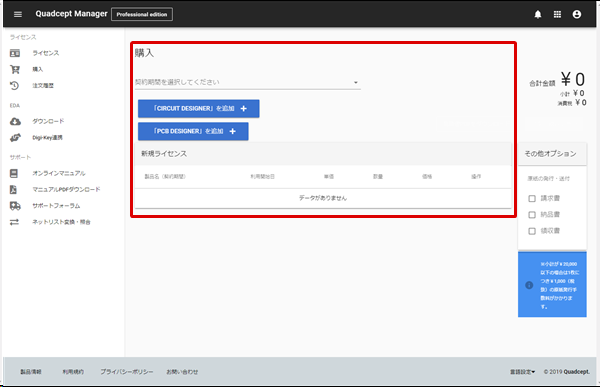Click the マニュアルPDFダウンロード PDF icon
The image size is (600, 387).
coord(13,189)
